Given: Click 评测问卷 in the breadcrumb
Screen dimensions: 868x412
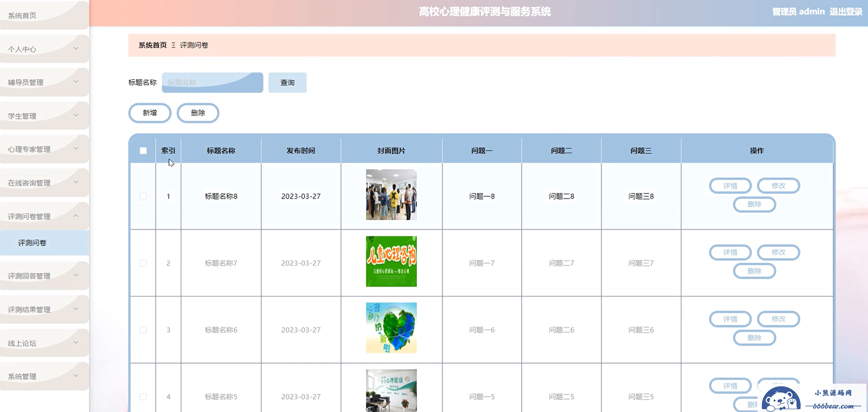Looking at the screenshot, I should (x=194, y=45).
